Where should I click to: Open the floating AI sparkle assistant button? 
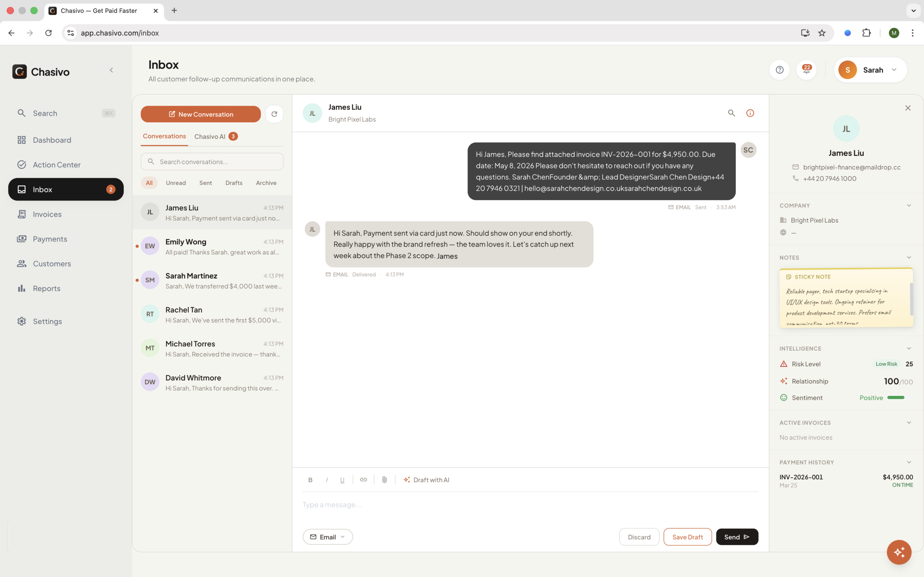[899, 552]
